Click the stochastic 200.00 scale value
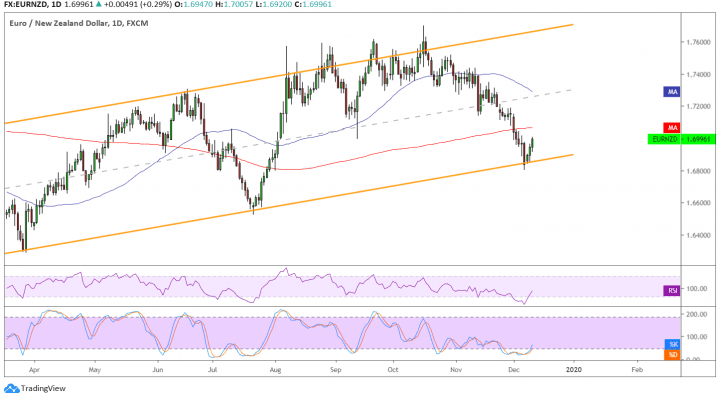 (x=697, y=315)
